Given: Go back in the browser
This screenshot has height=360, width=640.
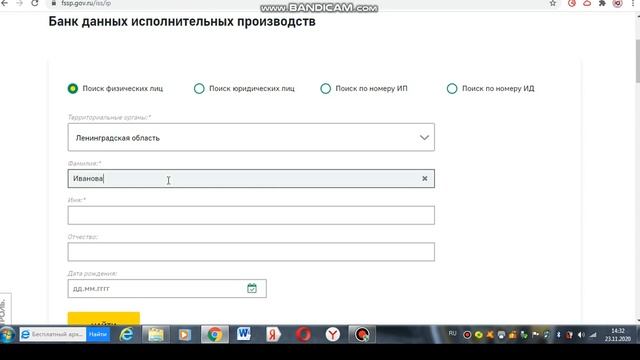Looking at the screenshot, I should point(5,3).
